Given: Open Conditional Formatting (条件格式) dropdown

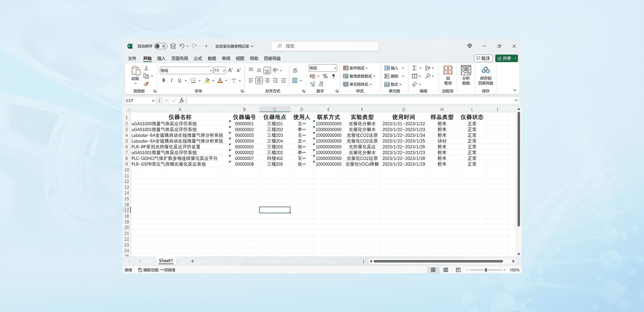Looking at the screenshot, I should pyautogui.click(x=356, y=68).
